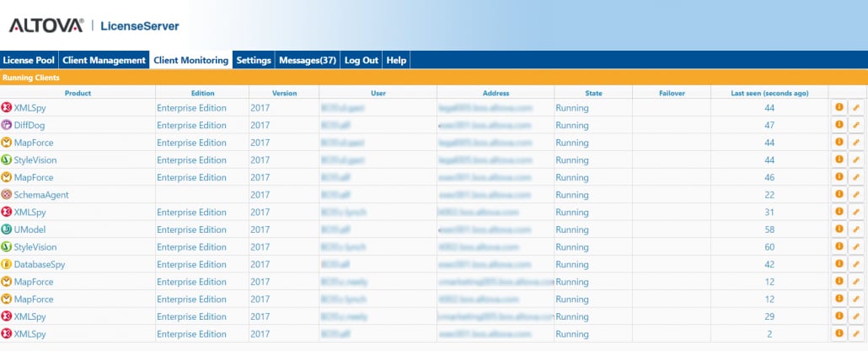
Task: Click the XMLSpy icon in the row last seen 31
Action: click(x=7, y=213)
